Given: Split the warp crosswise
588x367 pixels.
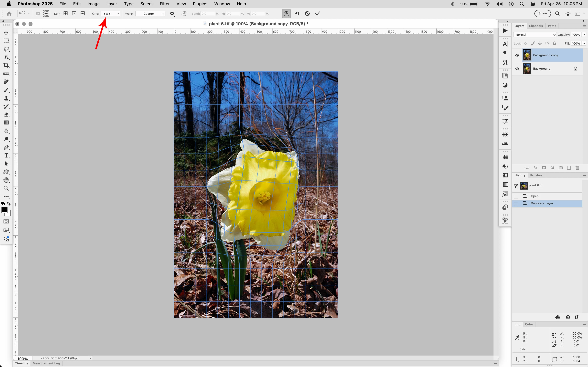Looking at the screenshot, I should [66, 14].
